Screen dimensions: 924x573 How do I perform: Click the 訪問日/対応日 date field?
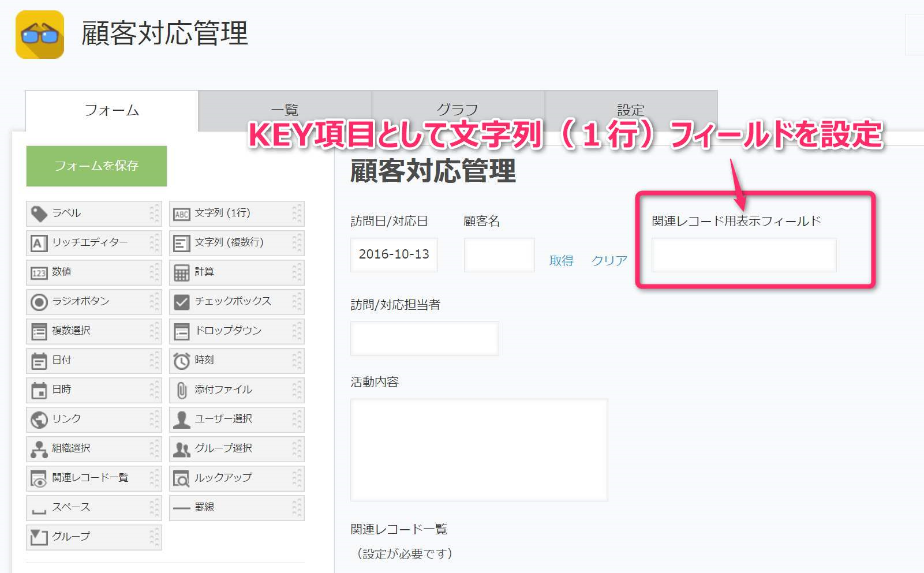(x=394, y=255)
